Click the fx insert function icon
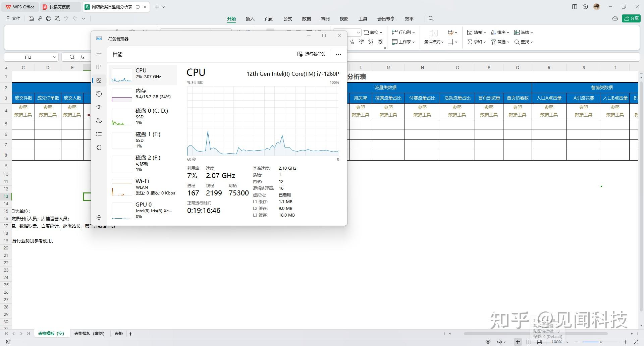The image size is (644, 346). [x=82, y=57]
